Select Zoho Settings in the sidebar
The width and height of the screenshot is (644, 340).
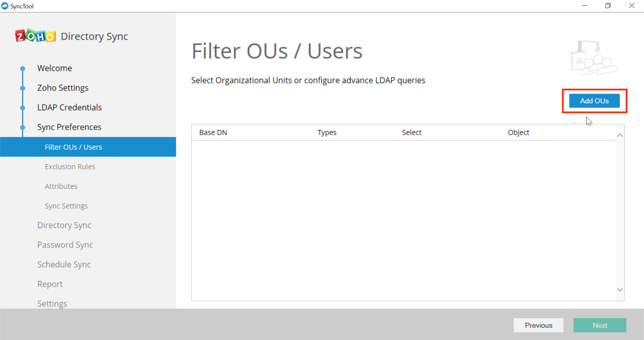[x=63, y=88]
